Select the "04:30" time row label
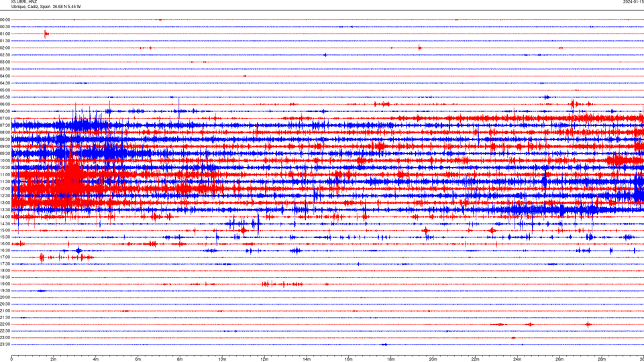The width and height of the screenshot is (644, 362). tap(5, 83)
